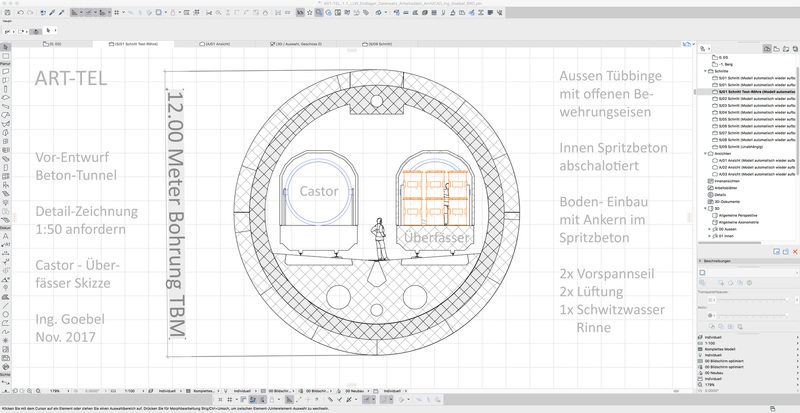Switch to the [3D / Auswahl, Geschoss 0] tab
Screen dimensions: 800x413
297,45
